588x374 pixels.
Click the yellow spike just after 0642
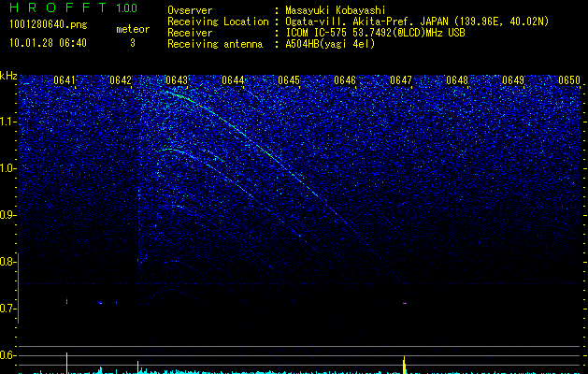click(x=137, y=367)
